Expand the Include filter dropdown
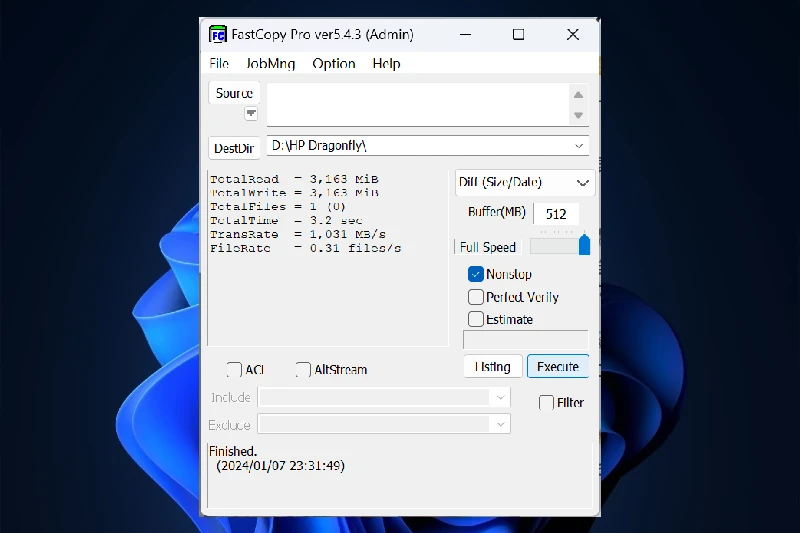This screenshot has width=800, height=533. pos(500,397)
